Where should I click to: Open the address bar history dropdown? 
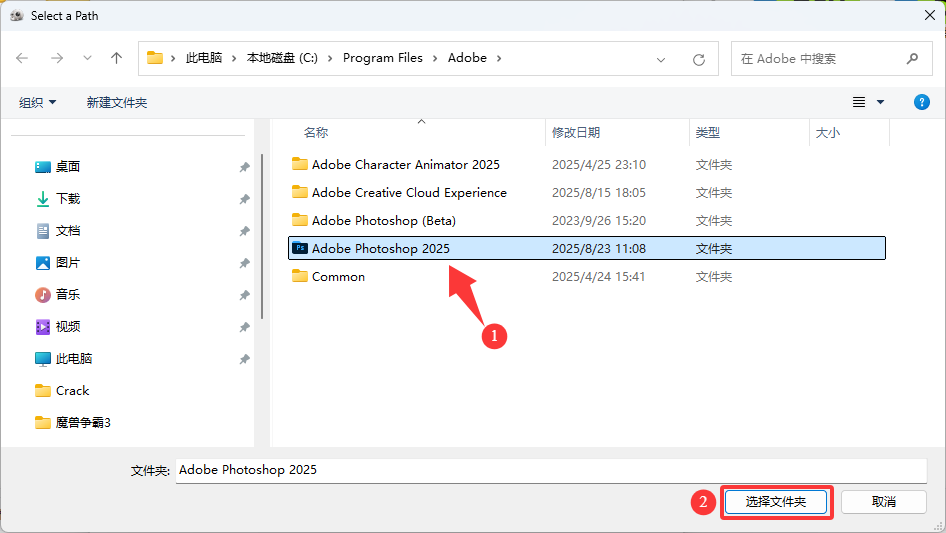(661, 59)
